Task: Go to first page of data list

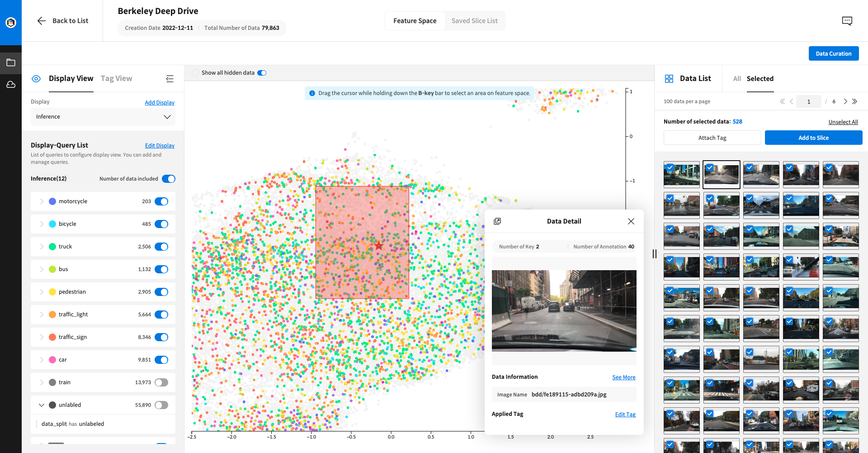Action: (x=782, y=101)
